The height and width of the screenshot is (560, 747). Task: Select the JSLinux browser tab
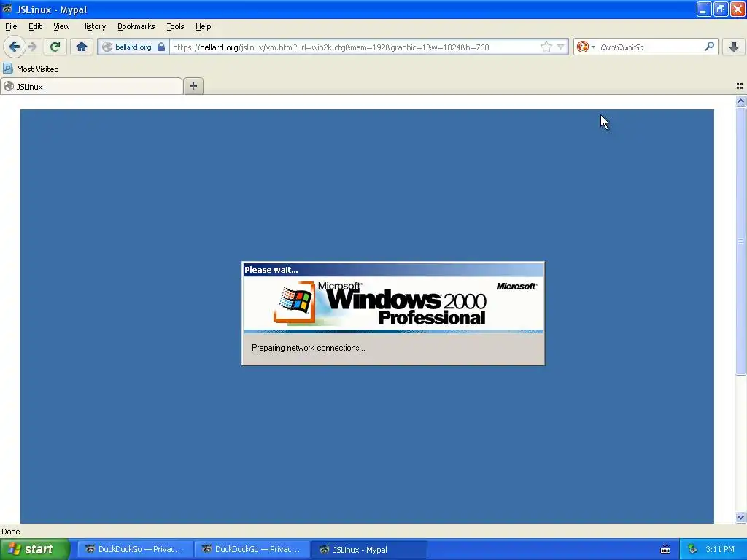pyautogui.click(x=91, y=86)
